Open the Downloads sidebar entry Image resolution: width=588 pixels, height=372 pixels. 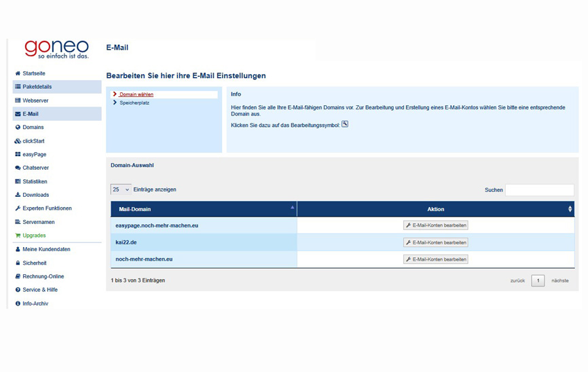pyautogui.click(x=35, y=195)
